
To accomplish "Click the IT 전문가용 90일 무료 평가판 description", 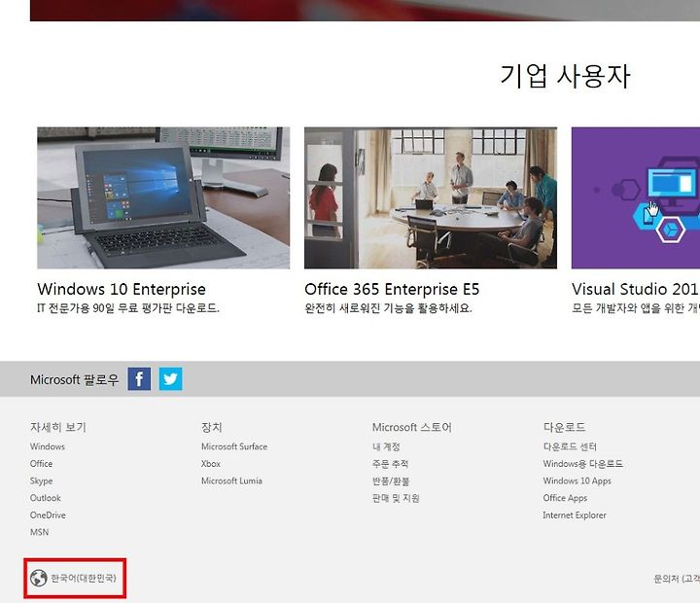I will (128, 308).
